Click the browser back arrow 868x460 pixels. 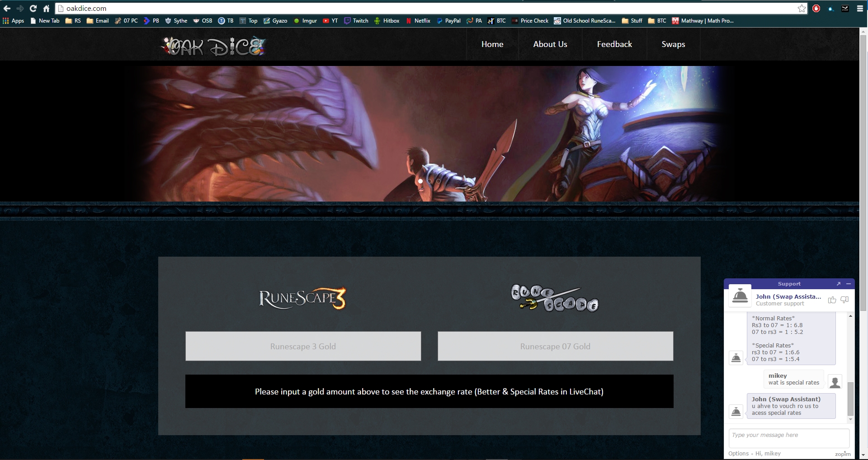(x=7, y=9)
